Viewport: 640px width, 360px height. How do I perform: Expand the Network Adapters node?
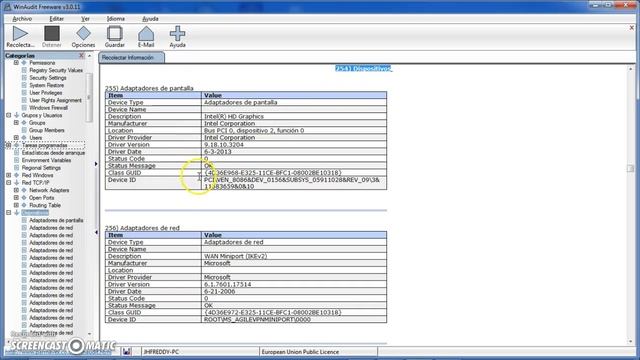tap(16, 190)
